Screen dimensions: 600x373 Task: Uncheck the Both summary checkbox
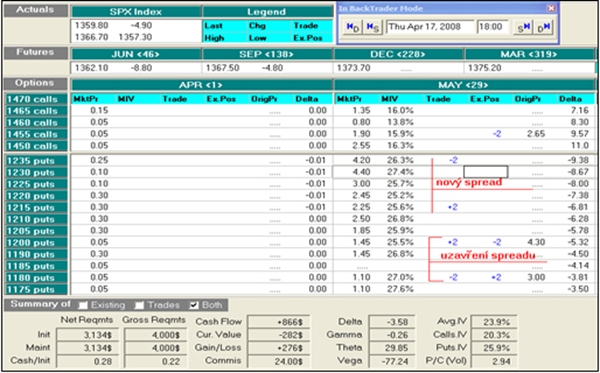coord(194,305)
